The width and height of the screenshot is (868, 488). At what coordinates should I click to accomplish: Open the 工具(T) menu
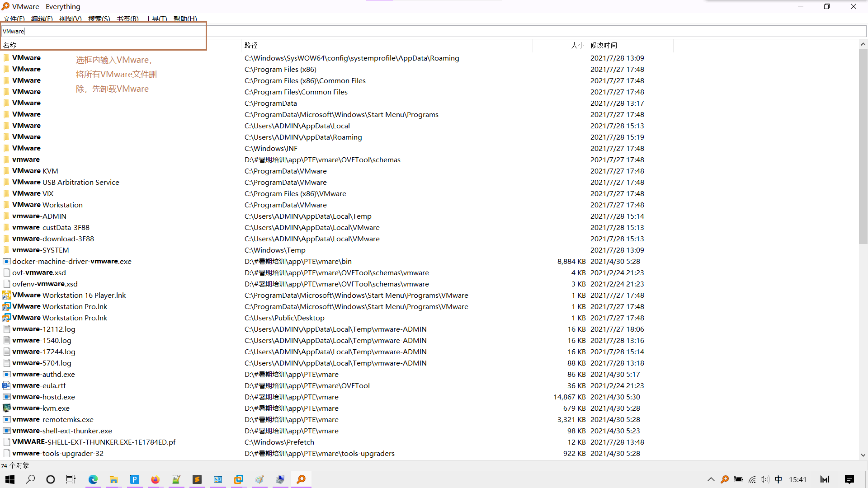(x=156, y=19)
